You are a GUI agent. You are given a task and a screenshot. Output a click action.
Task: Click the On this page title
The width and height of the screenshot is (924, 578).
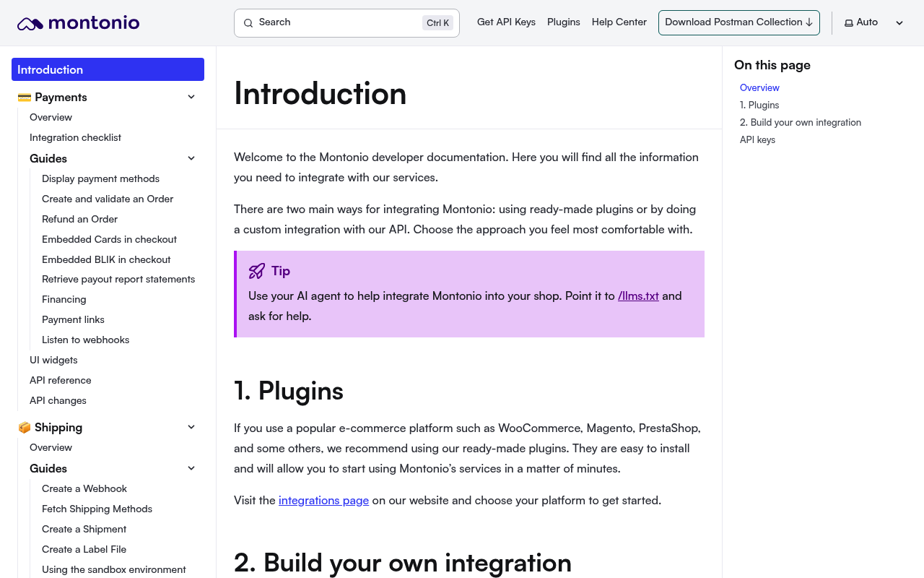click(x=772, y=65)
